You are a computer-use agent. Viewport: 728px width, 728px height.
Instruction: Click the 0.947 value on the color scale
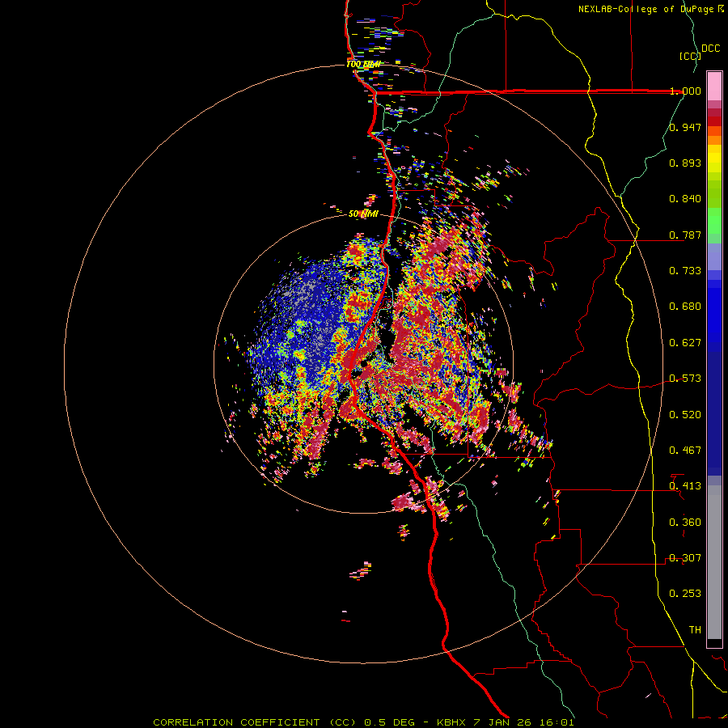coord(685,127)
